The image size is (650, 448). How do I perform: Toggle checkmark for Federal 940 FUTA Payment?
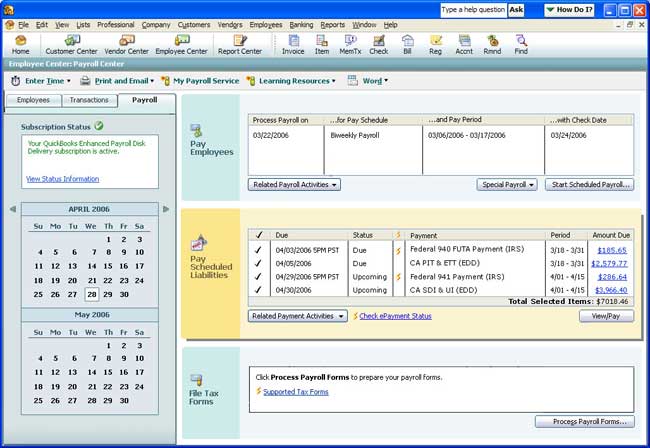(258, 250)
